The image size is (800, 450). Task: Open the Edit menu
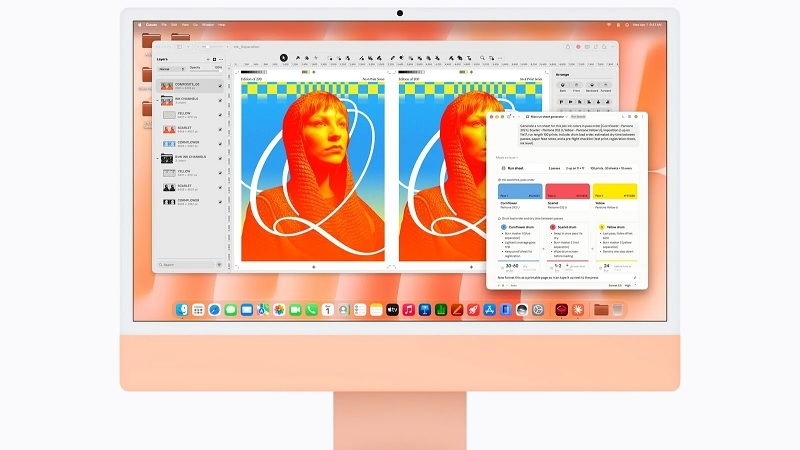pyautogui.click(x=174, y=25)
